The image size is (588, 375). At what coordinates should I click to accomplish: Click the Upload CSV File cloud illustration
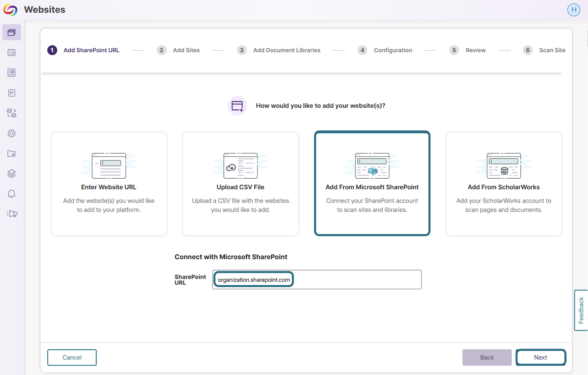tap(241, 166)
